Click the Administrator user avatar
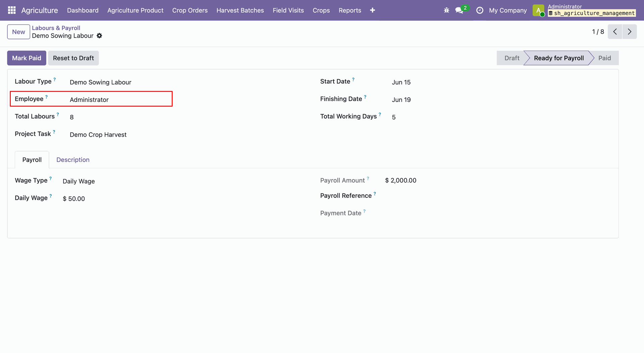644x353 pixels. point(538,10)
